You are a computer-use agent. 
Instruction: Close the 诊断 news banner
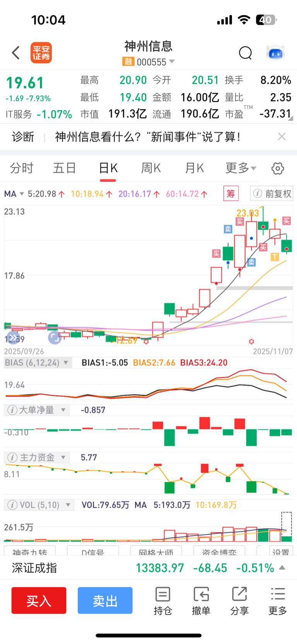(282, 136)
